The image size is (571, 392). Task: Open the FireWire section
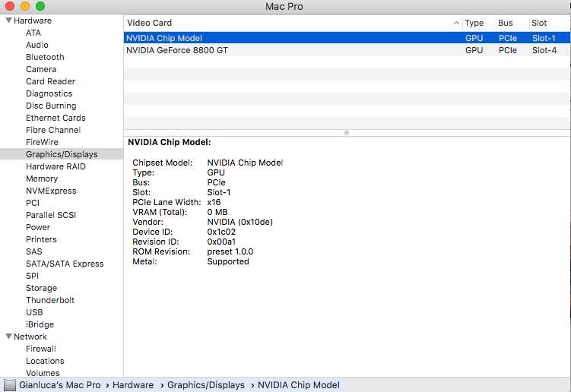click(x=42, y=142)
